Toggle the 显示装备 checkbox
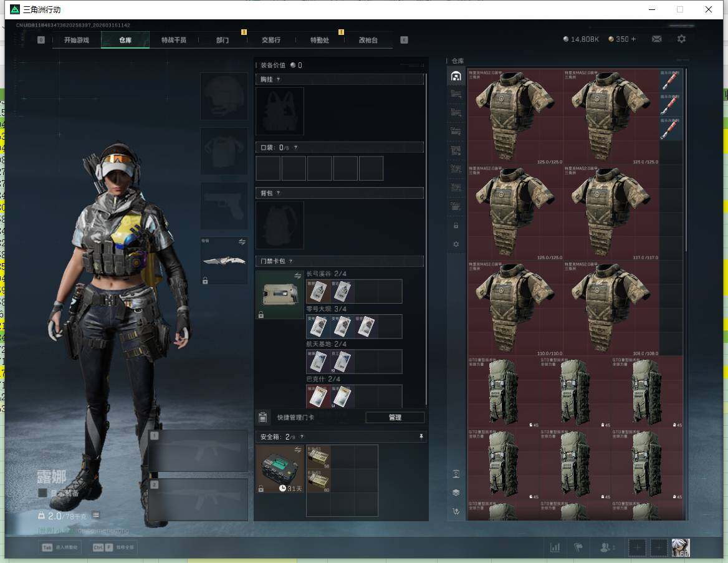The image size is (728, 563). click(42, 493)
